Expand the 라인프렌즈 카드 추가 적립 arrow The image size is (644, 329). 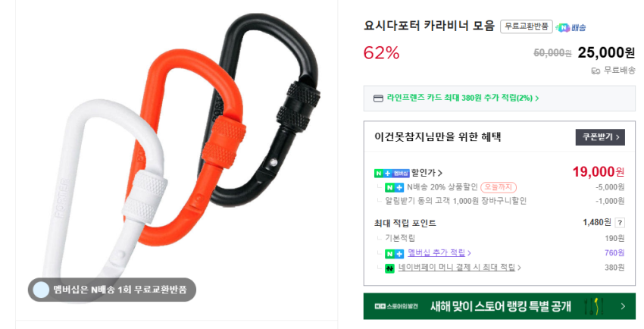[x=537, y=98]
